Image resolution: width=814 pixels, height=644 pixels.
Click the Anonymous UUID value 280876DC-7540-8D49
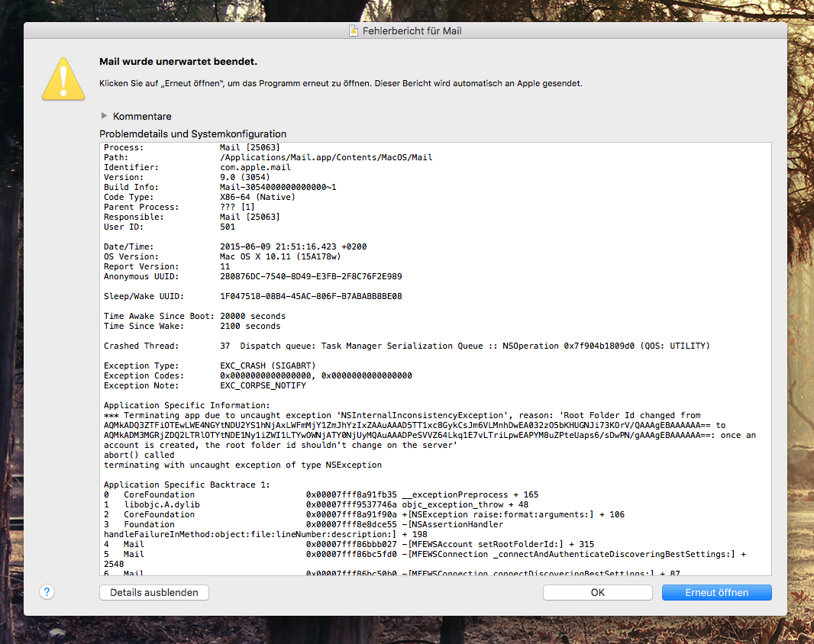(x=311, y=276)
